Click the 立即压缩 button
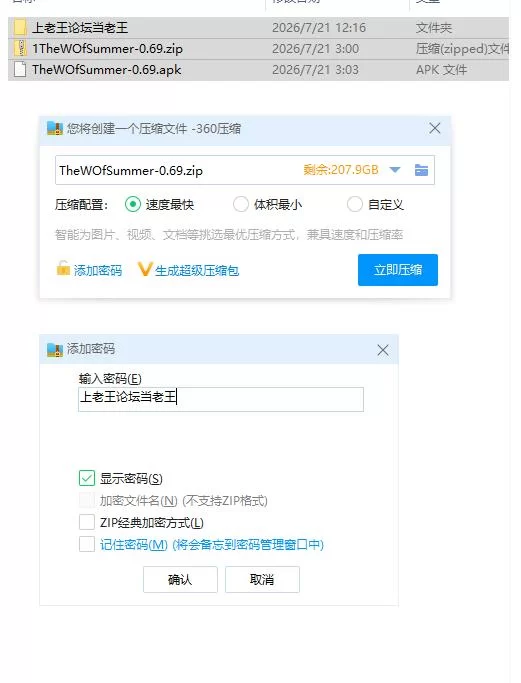This screenshot has height=683, width=521. coord(398,270)
